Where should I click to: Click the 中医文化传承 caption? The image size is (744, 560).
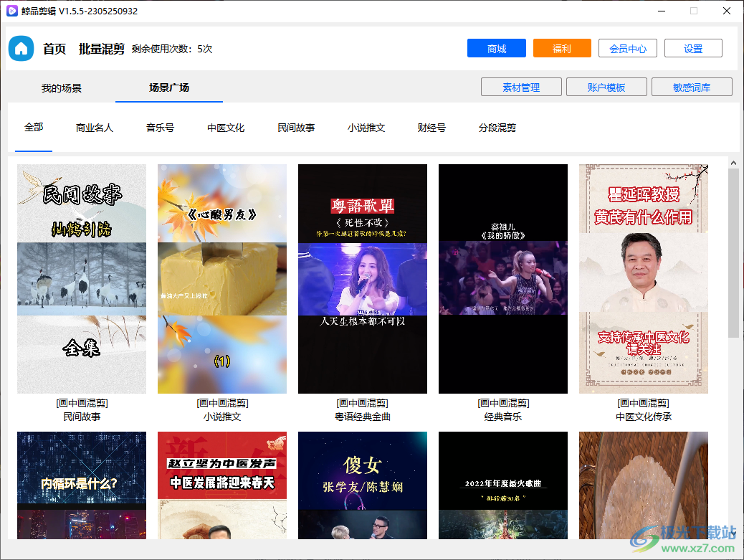pos(644,417)
